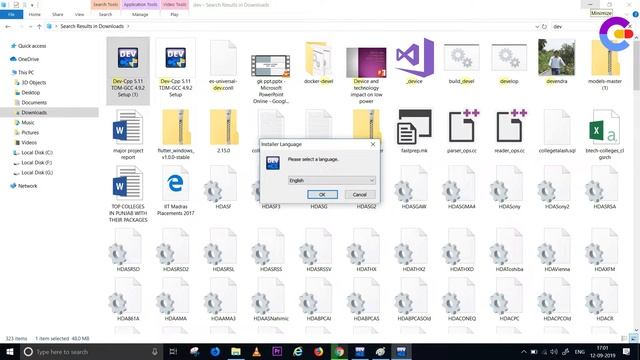Click the address bar path Search Results in Downloads

pos(92,27)
